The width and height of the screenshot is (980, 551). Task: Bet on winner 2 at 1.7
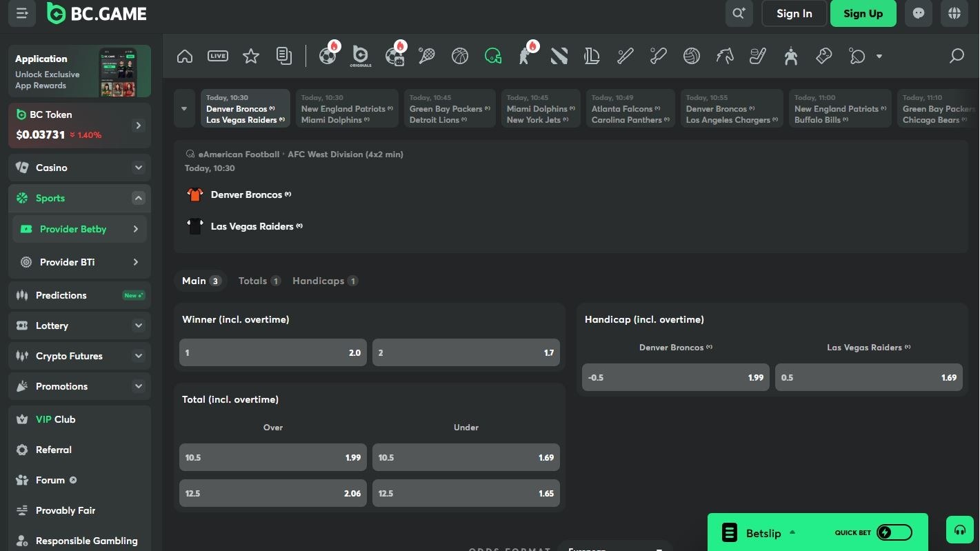466,352
